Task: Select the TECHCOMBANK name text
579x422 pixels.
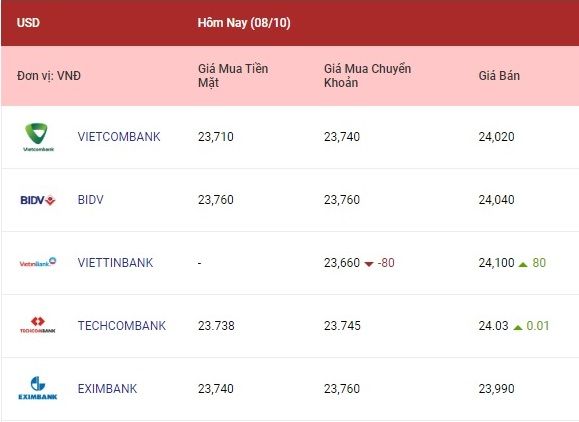Action: [x=122, y=326]
